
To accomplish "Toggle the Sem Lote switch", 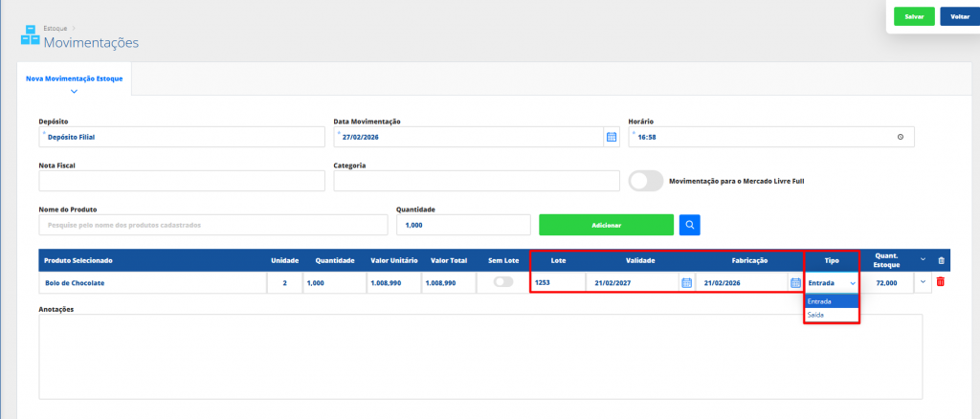I will [502, 282].
